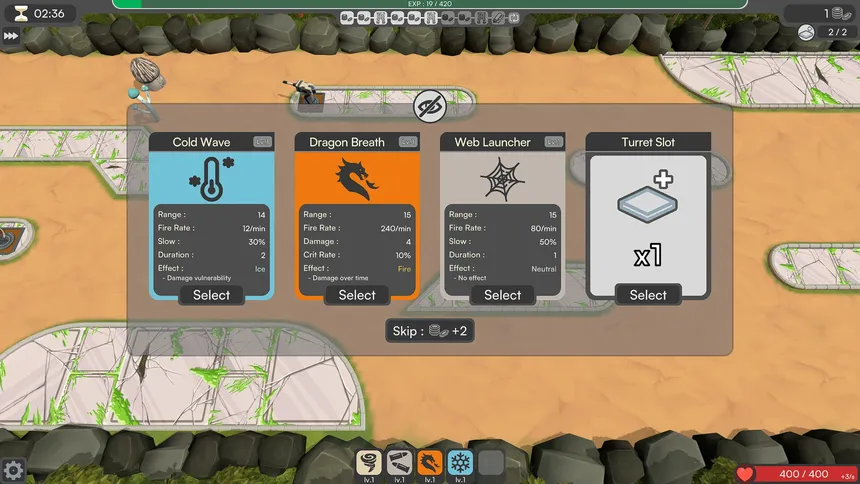Click the Turret Slot card title
Image resolution: width=860 pixels, height=484 pixels.
(648, 142)
